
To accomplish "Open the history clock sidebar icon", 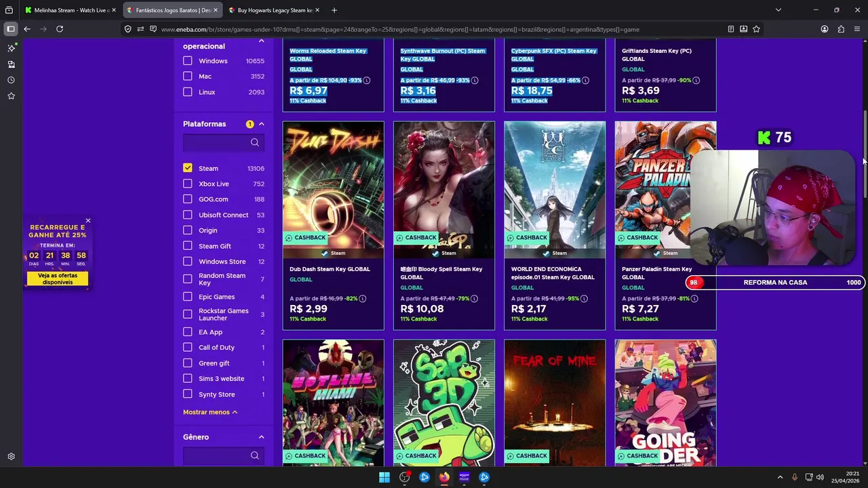I will coord(11,80).
